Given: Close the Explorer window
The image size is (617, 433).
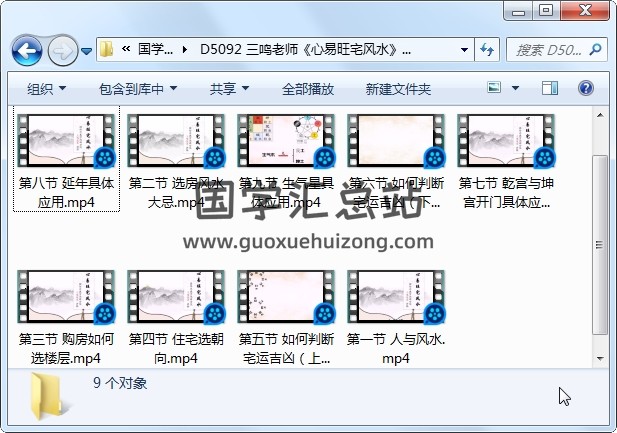Looking at the screenshot, I should tap(585, 11).
